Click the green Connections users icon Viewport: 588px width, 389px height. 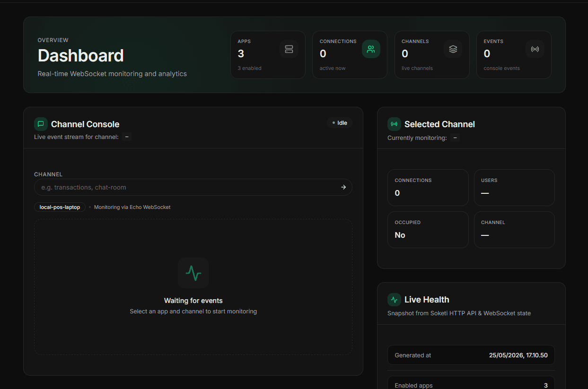(371, 49)
